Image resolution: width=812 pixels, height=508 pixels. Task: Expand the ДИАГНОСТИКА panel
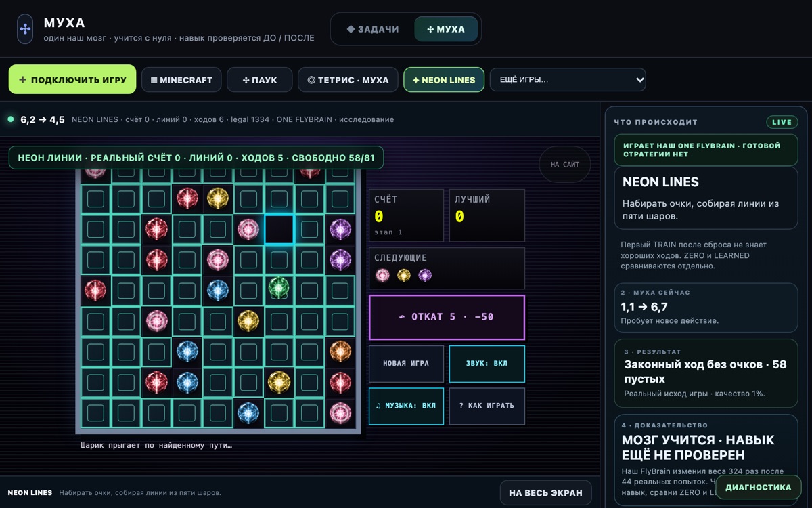tap(758, 487)
